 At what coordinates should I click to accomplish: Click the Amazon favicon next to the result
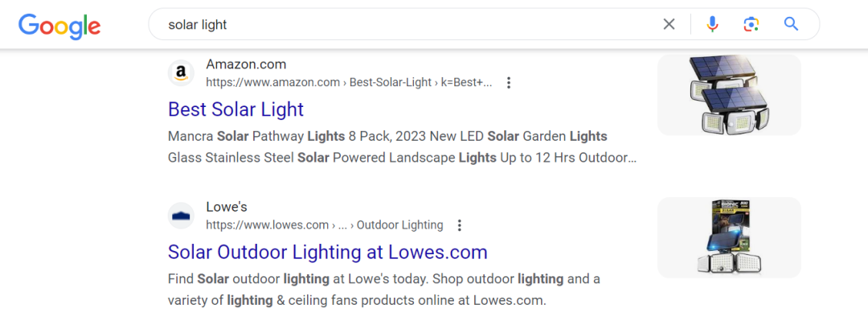(x=181, y=72)
